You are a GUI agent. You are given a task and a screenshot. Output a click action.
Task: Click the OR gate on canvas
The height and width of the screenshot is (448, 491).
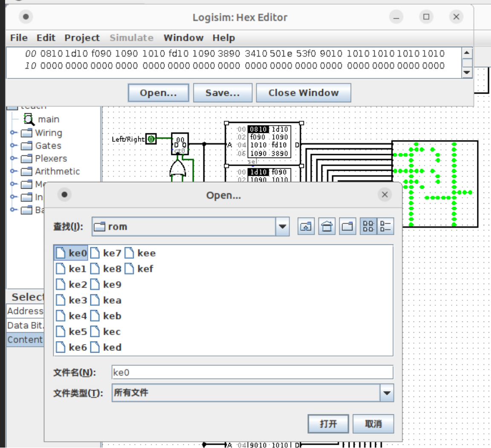[x=178, y=169]
